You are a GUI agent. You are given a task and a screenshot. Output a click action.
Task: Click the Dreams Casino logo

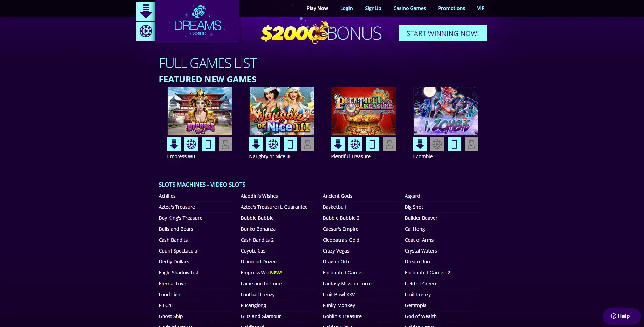click(x=197, y=21)
